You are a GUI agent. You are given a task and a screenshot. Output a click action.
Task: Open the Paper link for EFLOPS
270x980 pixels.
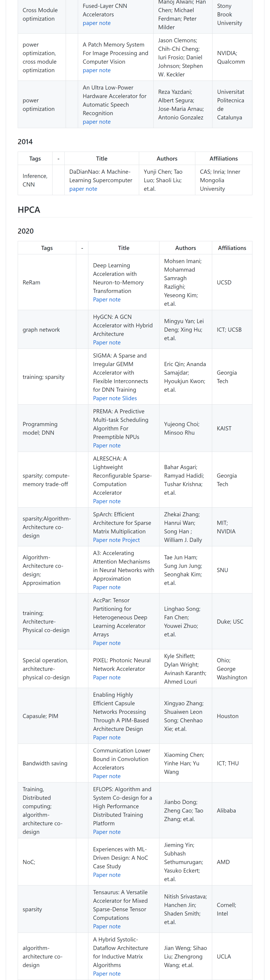(x=100, y=832)
